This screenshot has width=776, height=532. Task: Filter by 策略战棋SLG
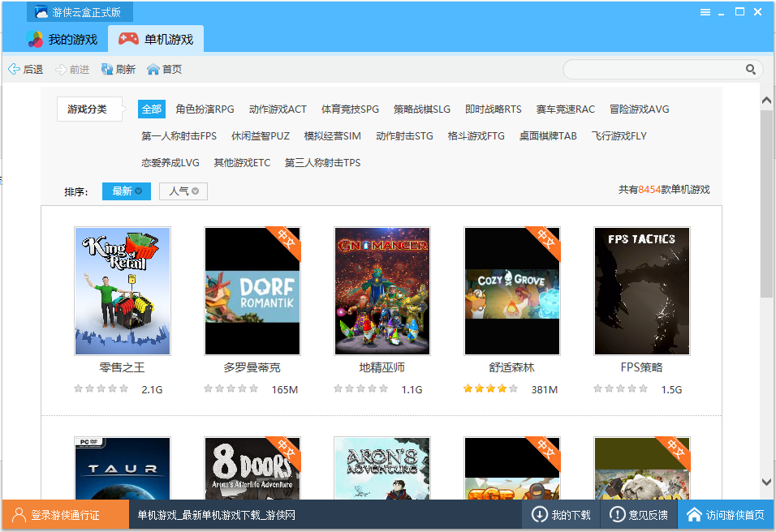click(x=421, y=109)
